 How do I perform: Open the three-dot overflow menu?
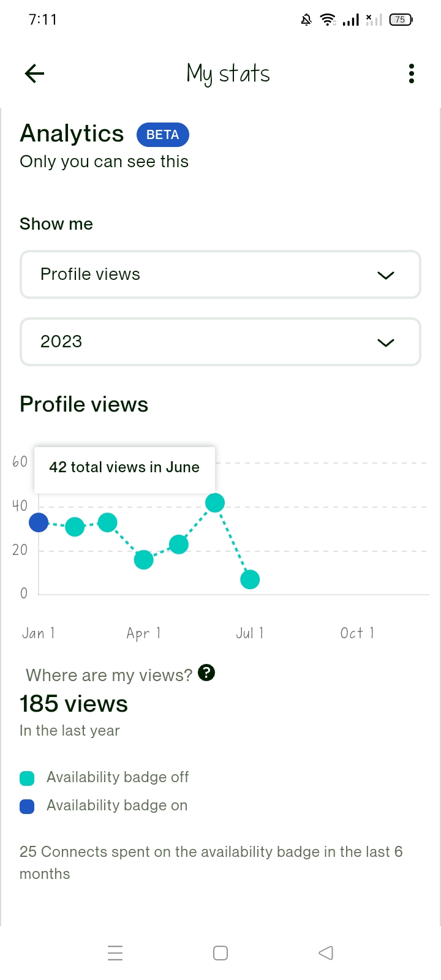tap(412, 73)
